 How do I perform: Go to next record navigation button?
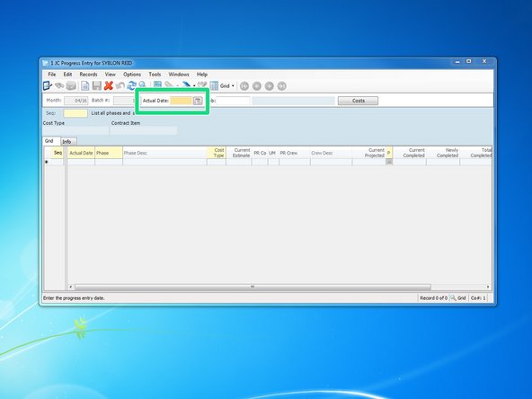[x=270, y=86]
